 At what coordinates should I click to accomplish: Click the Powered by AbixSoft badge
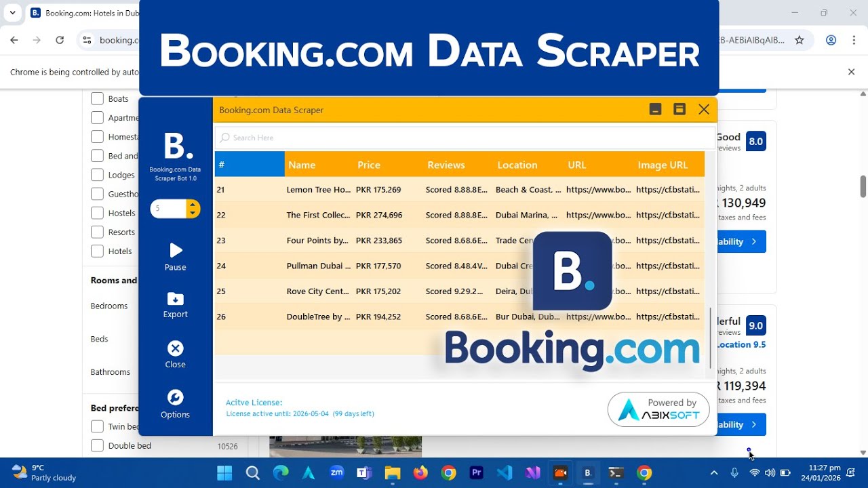pyautogui.click(x=658, y=409)
